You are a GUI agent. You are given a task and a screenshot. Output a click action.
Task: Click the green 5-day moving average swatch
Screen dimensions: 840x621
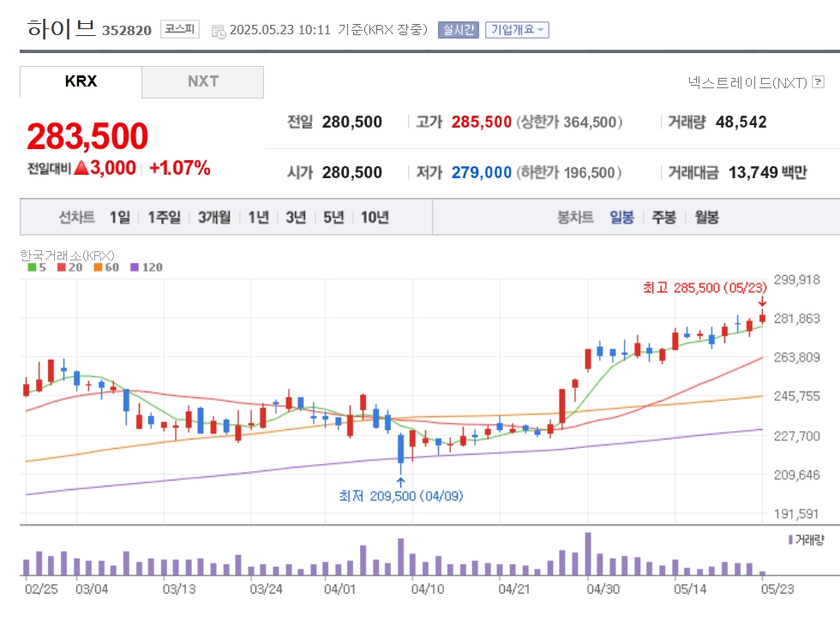click(x=33, y=267)
